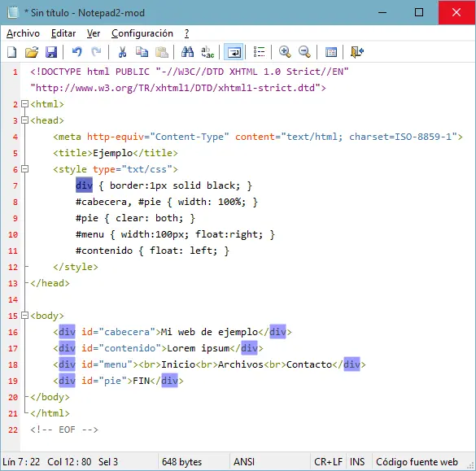Zoom out with the magnifier minus icon
Viewport: 476px width, 471px height.
(304, 52)
